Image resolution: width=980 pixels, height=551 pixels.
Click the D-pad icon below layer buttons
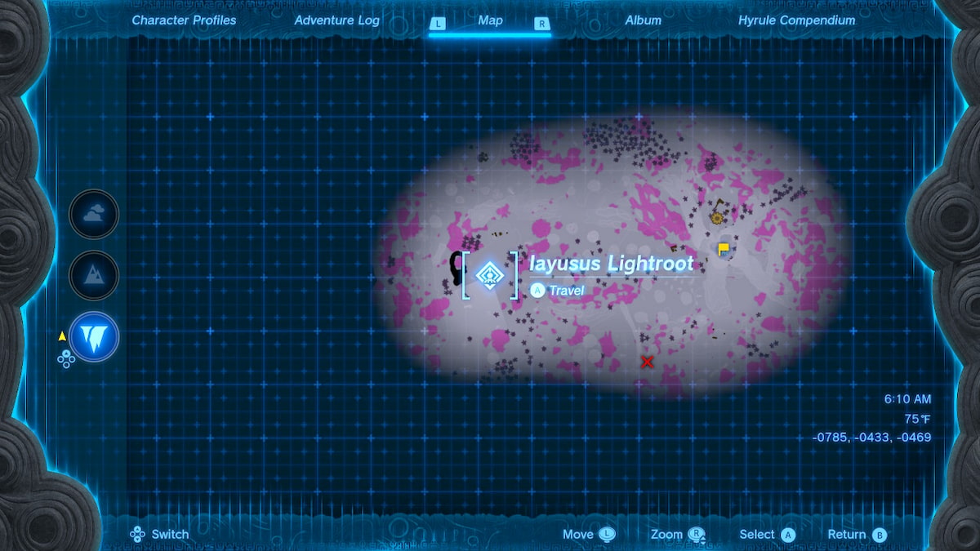tap(66, 358)
